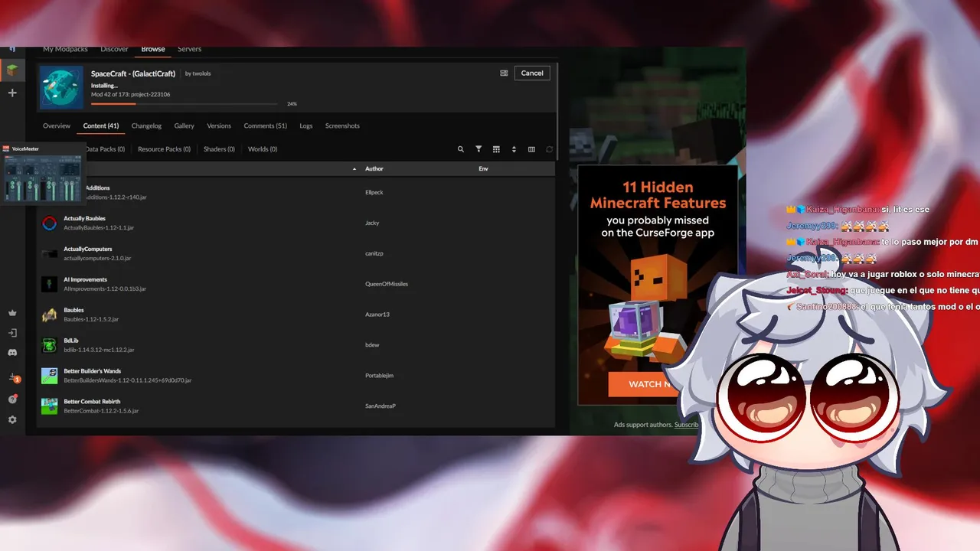Select the Browse tab

(153, 49)
